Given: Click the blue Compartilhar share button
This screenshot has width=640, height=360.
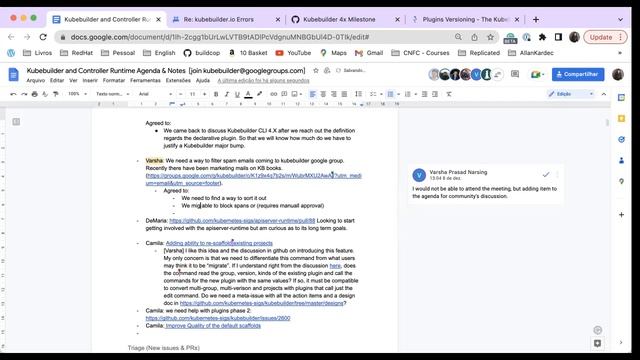Looking at the screenshot, I should (578, 74).
